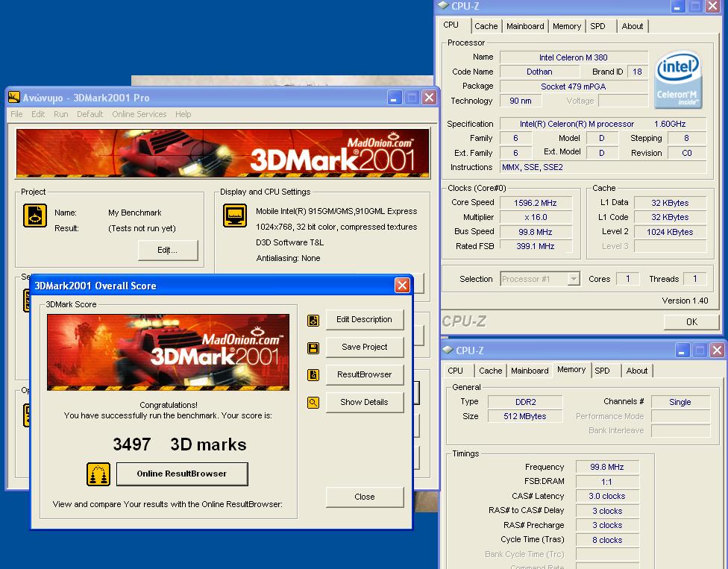Screen dimensions: 728x569
Task: Click the top CPU-Z window title icon
Action: tap(443, 5)
